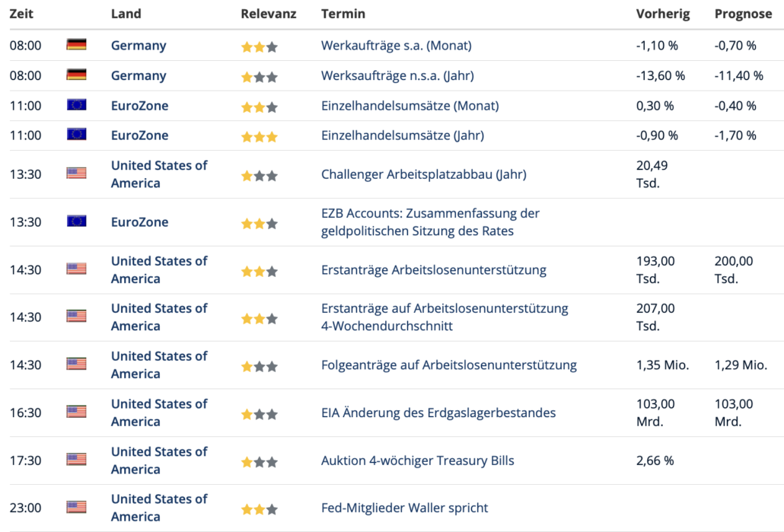Click the EU flag for Einzelhandelsumsätze (Monat)
784x532 pixels.
coord(76,105)
